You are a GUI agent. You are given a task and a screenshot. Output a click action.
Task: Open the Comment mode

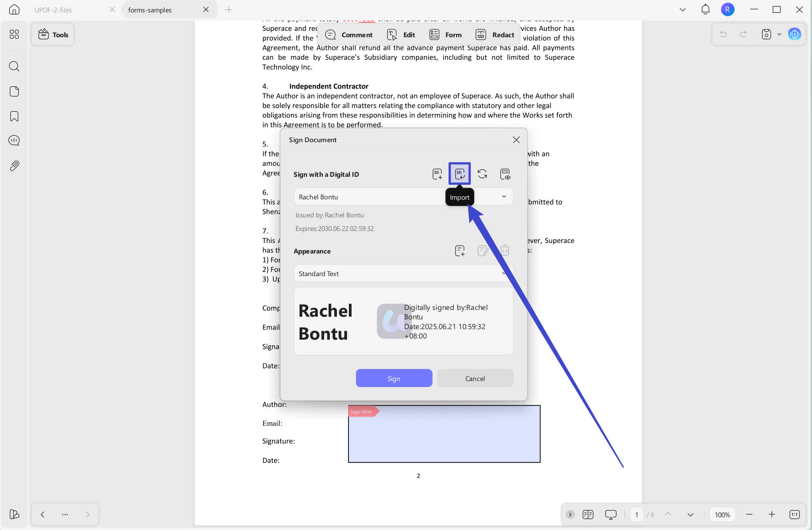click(x=348, y=35)
